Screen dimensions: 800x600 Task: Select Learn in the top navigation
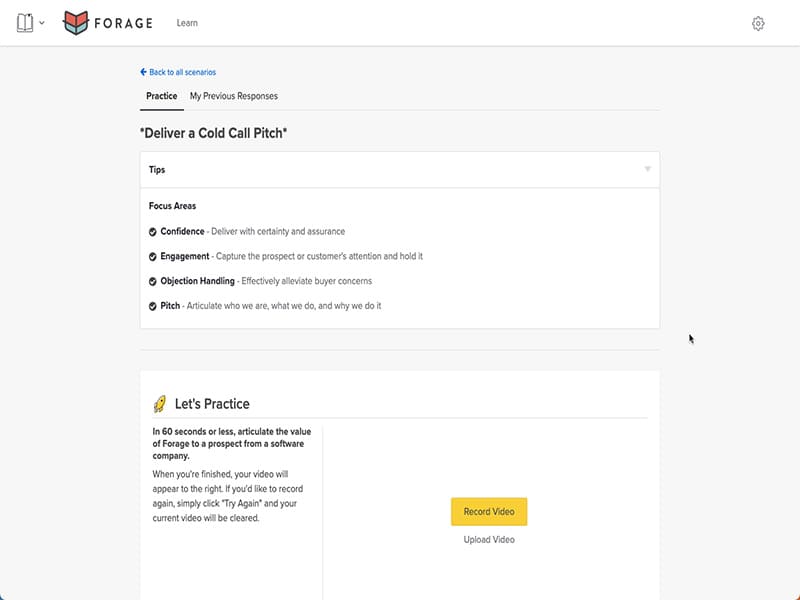tap(187, 23)
